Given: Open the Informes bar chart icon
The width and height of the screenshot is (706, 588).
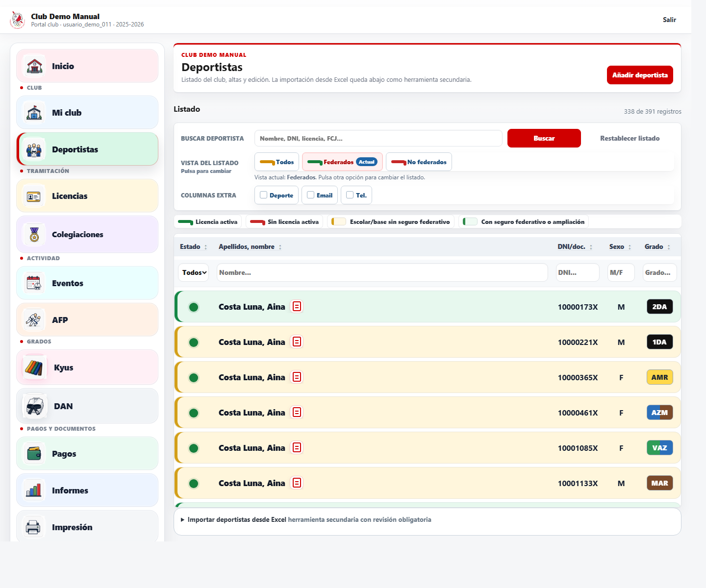Looking at the screenshot, I should pyautogui.click(x=34, y=490).
